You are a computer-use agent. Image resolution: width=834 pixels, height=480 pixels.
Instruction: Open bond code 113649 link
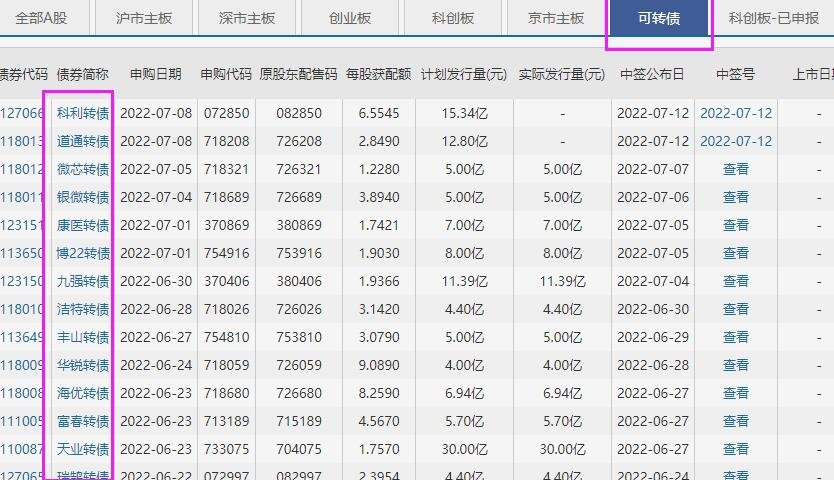click(x=22, y=337)
